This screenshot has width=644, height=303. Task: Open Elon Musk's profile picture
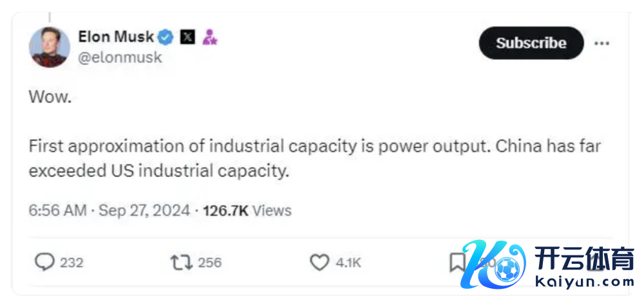[x=50, y=48]
